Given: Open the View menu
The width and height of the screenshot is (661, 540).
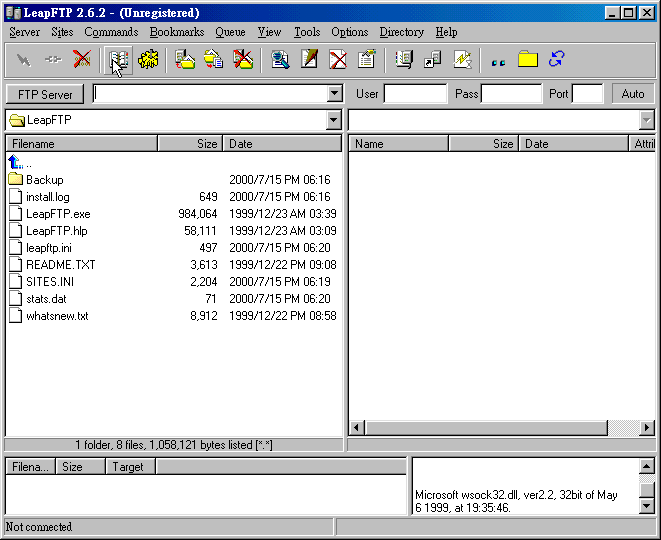Looking at the screenshot, I should (x=269, y=32).
